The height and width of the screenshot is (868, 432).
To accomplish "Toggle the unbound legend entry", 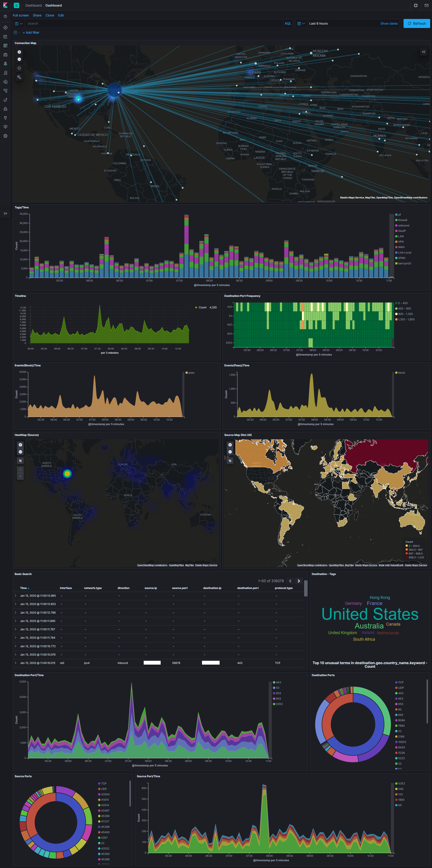I will coord(402,226).
